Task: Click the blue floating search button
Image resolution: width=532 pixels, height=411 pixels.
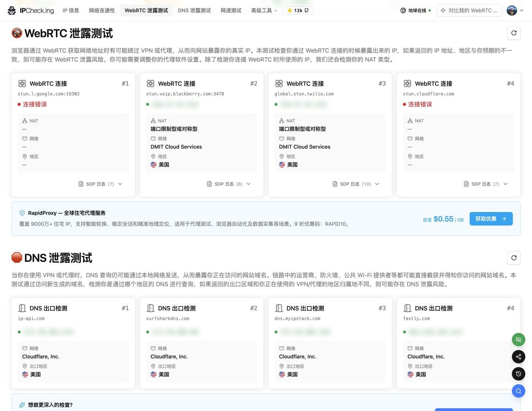Action: pos(518,391)
